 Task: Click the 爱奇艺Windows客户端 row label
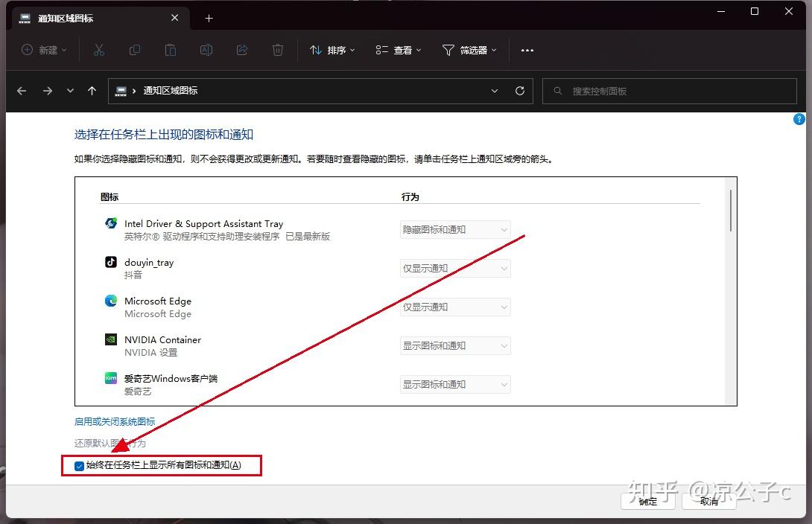pyautogui.click(x=171, y=379)
